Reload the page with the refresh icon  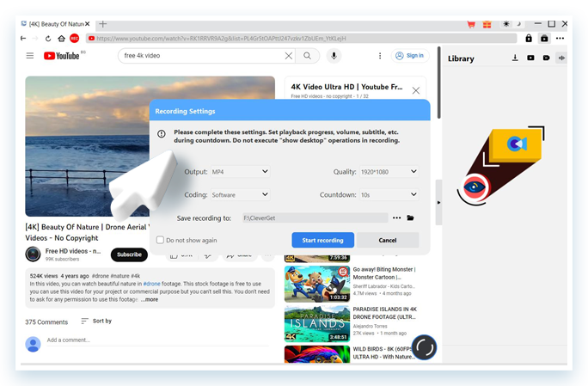[x=48, y=39]
